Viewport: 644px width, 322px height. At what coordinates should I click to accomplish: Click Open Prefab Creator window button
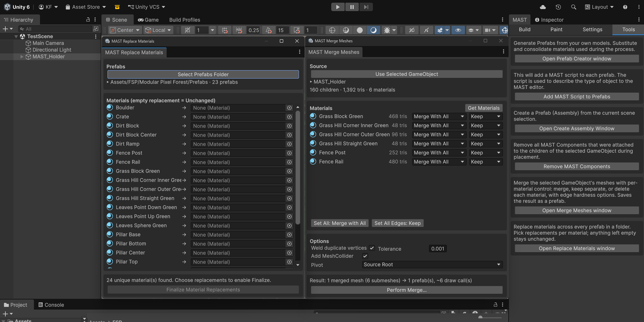point(576,59)
